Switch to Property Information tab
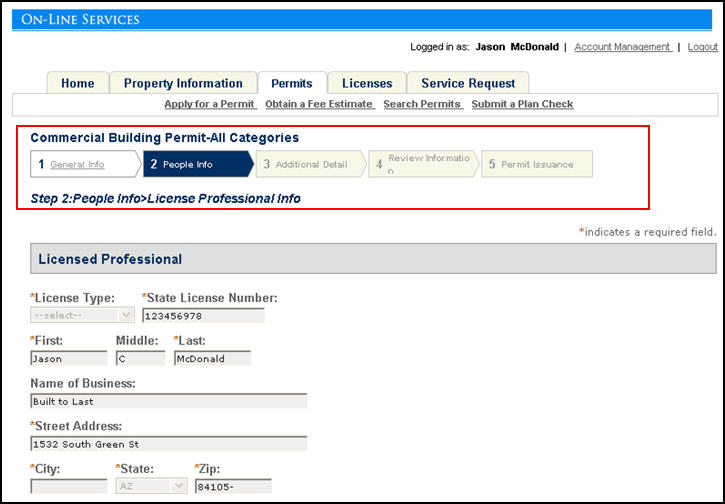This screenshot has height=504, width=725. coord(183,83)
